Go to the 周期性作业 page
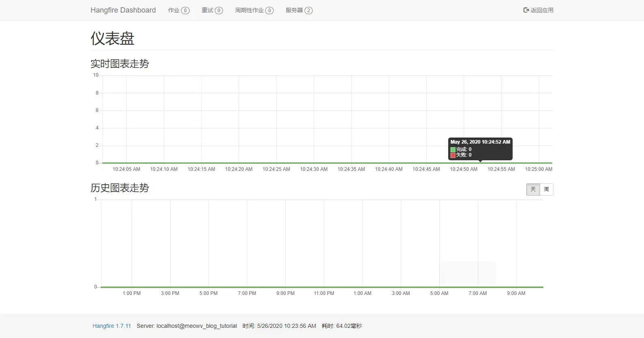The height and width of the screenshot is (338, 644). [x=254, y=10]
